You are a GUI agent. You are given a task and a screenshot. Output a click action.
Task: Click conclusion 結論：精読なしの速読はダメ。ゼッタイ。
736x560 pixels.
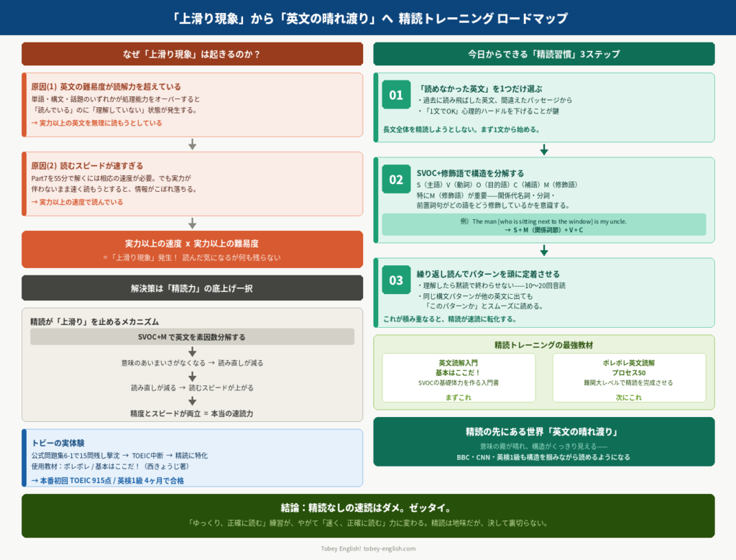tap(368, 508)
